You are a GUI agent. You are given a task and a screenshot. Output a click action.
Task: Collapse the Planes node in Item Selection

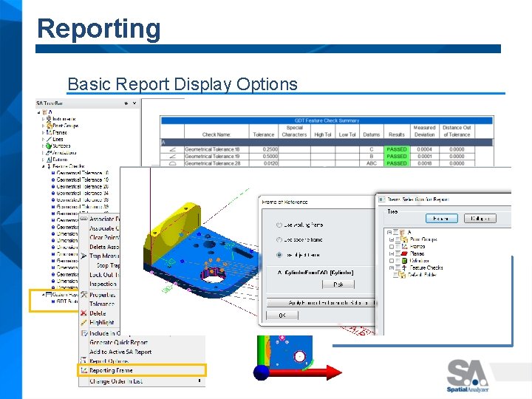pyautogui.click(x=392, y=253)
